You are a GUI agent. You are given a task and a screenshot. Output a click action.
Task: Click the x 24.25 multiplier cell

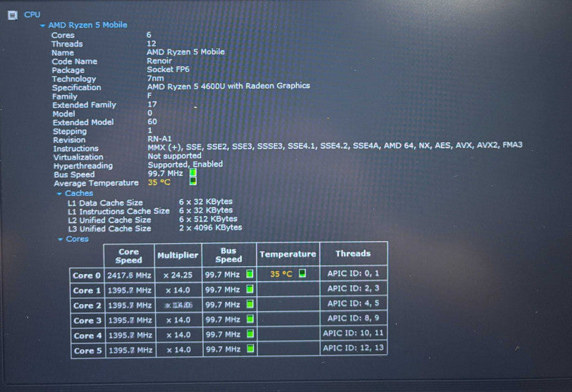click(178, 275)
